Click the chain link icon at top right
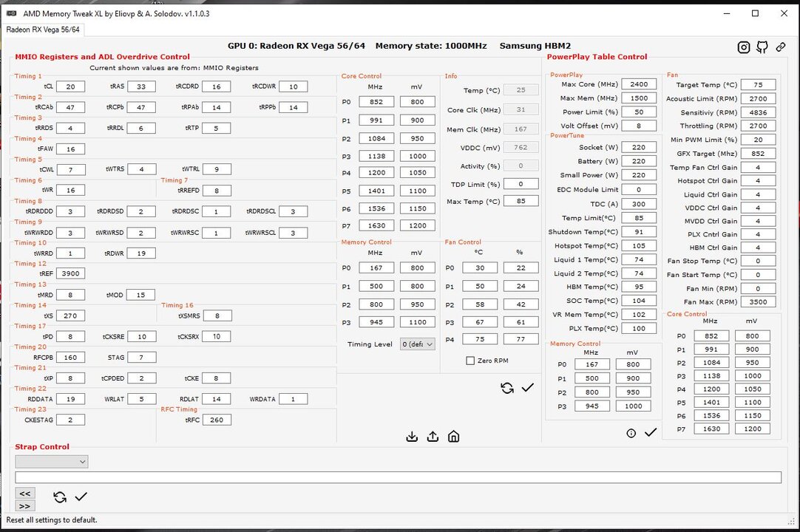This screenshot has height=532, width=800. 781,47
